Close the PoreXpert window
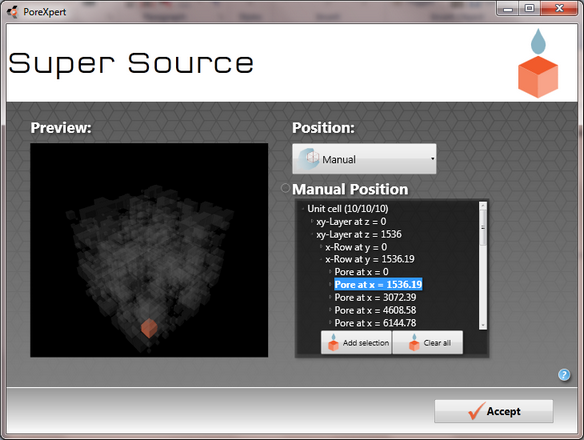The width and height of the screenshot is (584, 440). 559,8
